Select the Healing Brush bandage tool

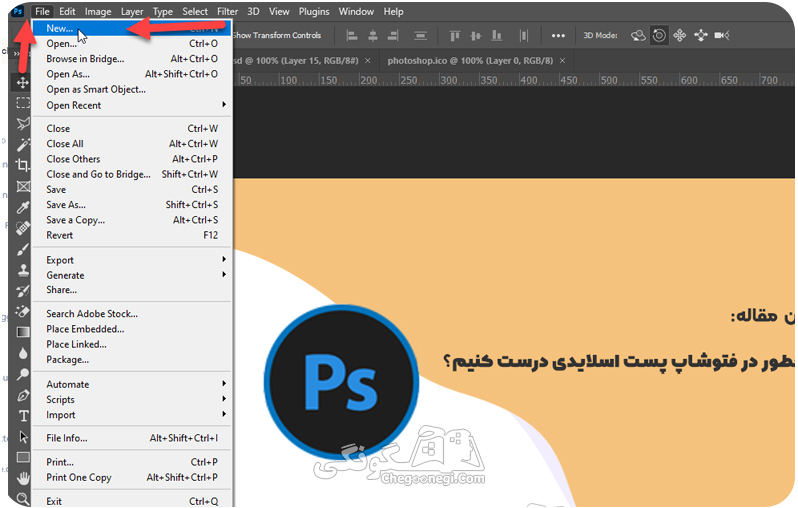(x=22, y=228)
